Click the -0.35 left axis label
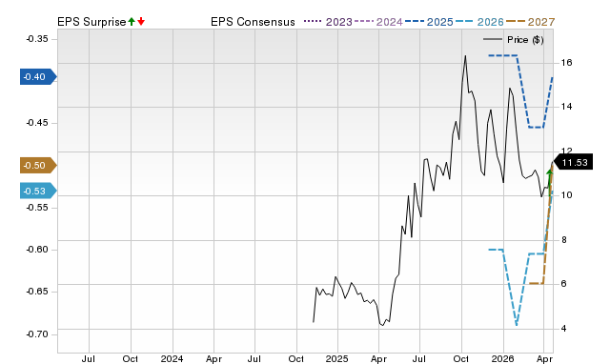The width and height of the screenshot is (610, 364). (37, 39)
